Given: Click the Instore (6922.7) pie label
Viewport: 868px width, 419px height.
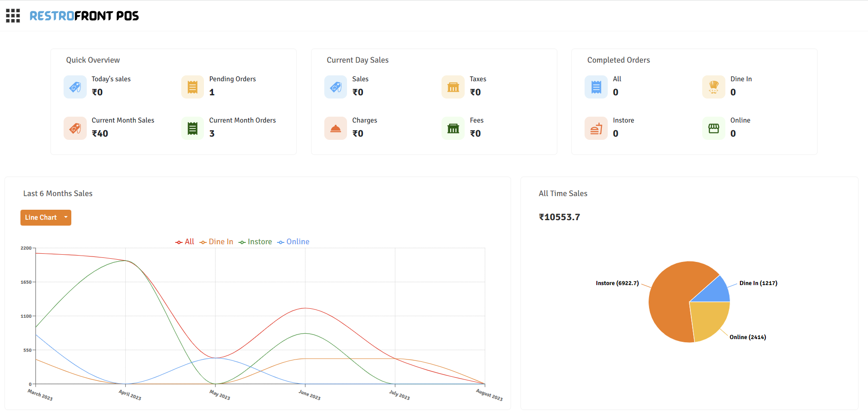Looking at the screenshot, I should [617, 283].
